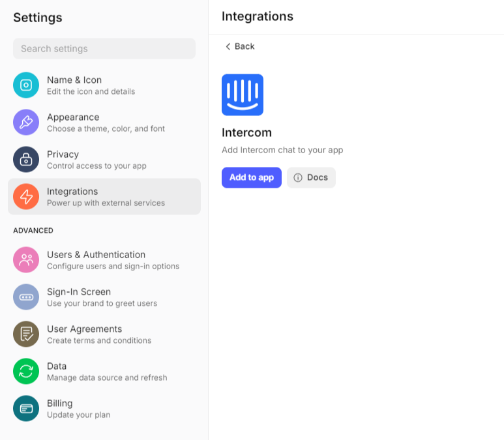The width and height of the screenshot is (504, 440).
Task: Open Appearance settings label
Action: 73,117
